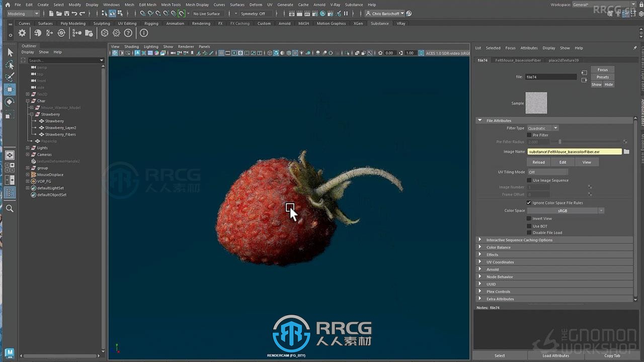
Task: Open the Substance settings gear on the shelf
Action: [22, 33]
